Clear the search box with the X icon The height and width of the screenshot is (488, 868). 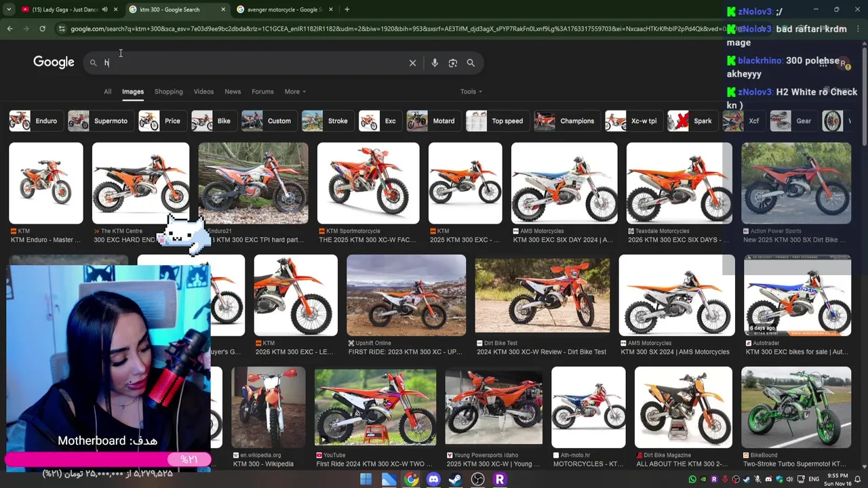412,63
